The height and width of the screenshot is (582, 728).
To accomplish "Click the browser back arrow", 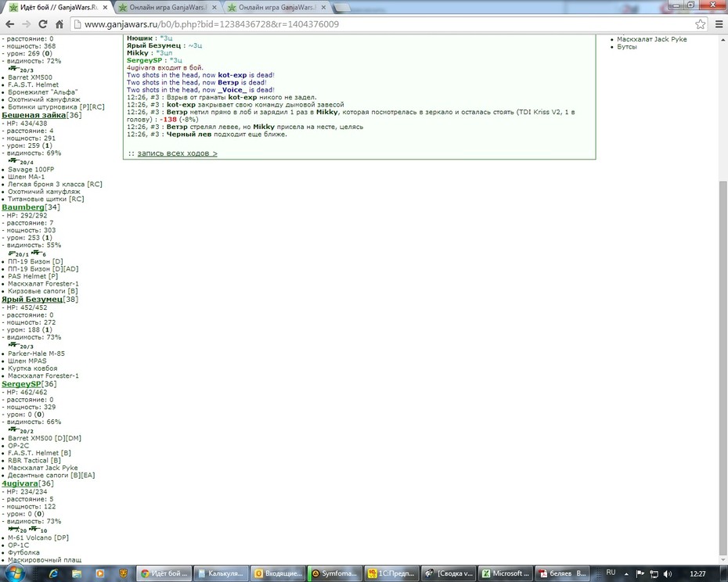I will (x=9, y=24).
